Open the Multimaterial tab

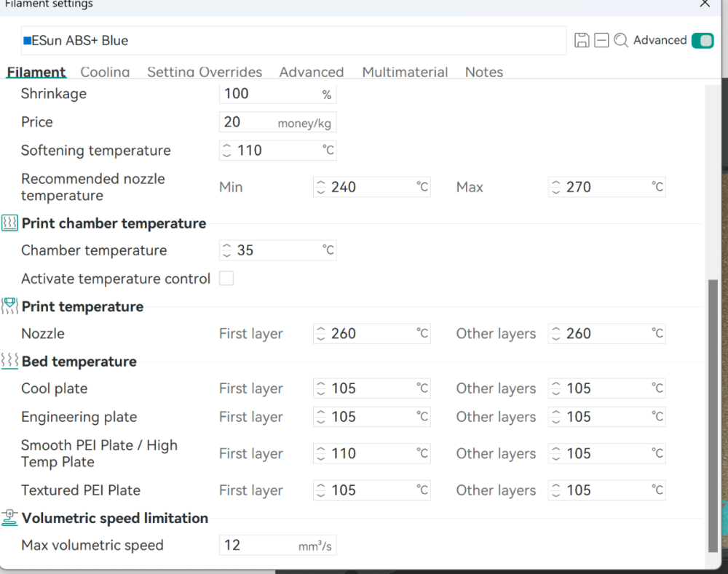pos(405,72)
